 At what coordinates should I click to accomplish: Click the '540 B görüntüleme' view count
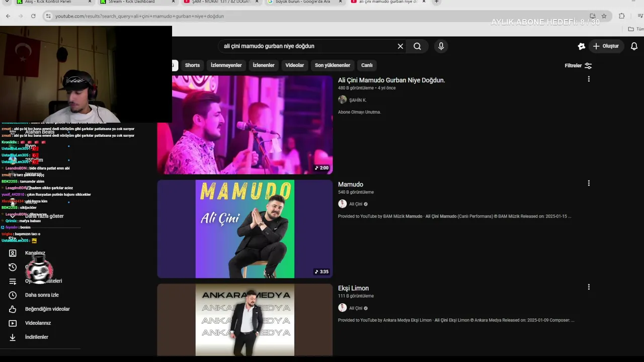[x=356, y=192]
